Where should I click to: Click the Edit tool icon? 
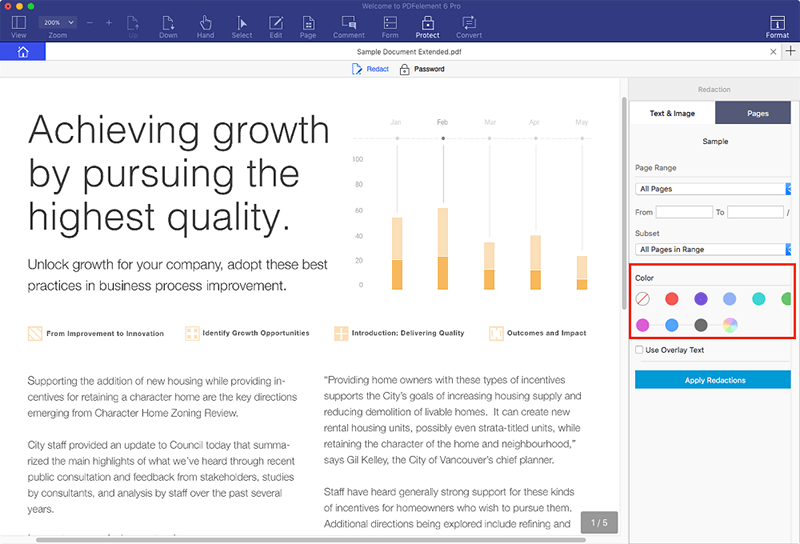tap(275, 26)
